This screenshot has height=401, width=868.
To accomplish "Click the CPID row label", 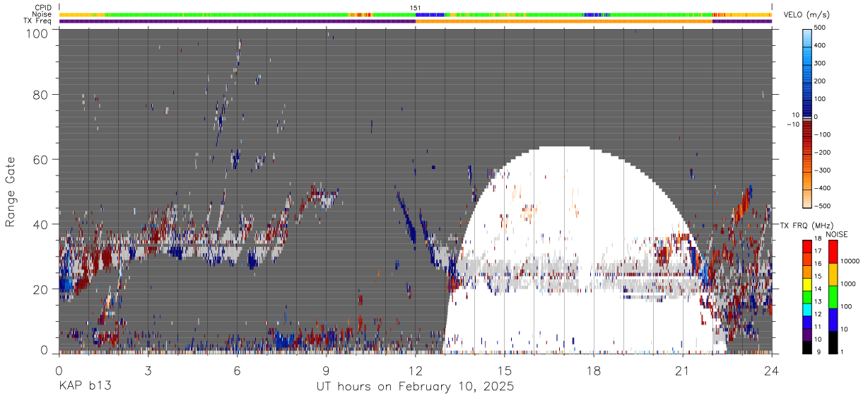I will click(43, 8).
